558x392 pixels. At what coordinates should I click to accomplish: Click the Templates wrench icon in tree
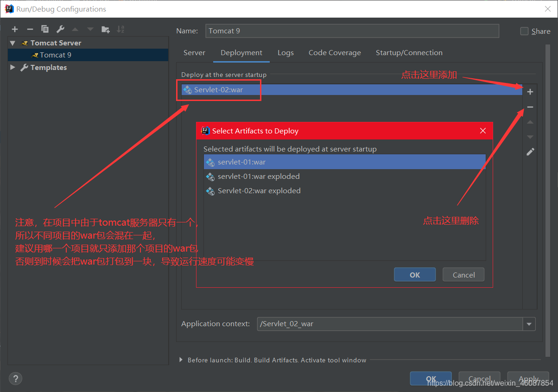click(x=25, y=67)
